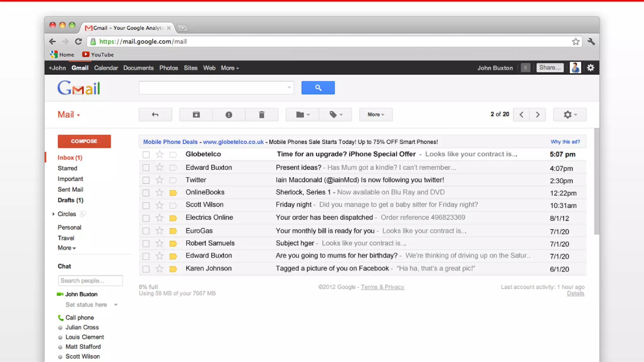Toggle importance marker on OnlineBooks email
The height and width of the screenshot is (362, 644).
[x=173, y=193]
